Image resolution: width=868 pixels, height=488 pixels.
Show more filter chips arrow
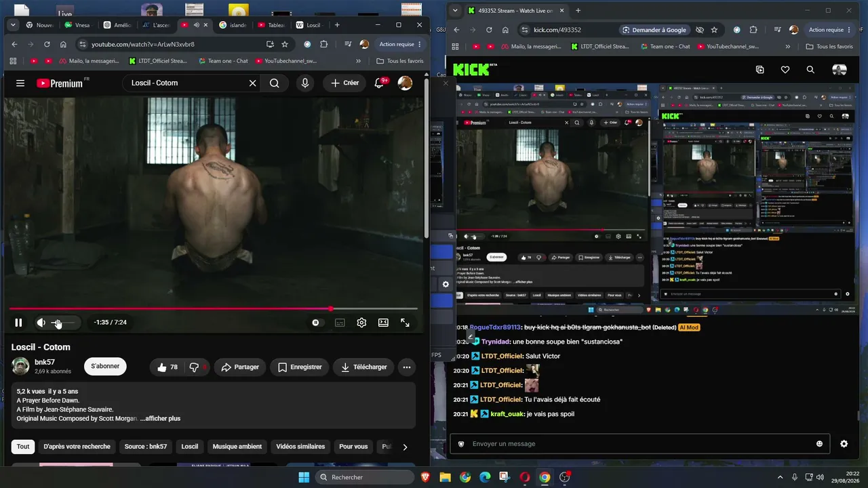(x=405, y=447)
